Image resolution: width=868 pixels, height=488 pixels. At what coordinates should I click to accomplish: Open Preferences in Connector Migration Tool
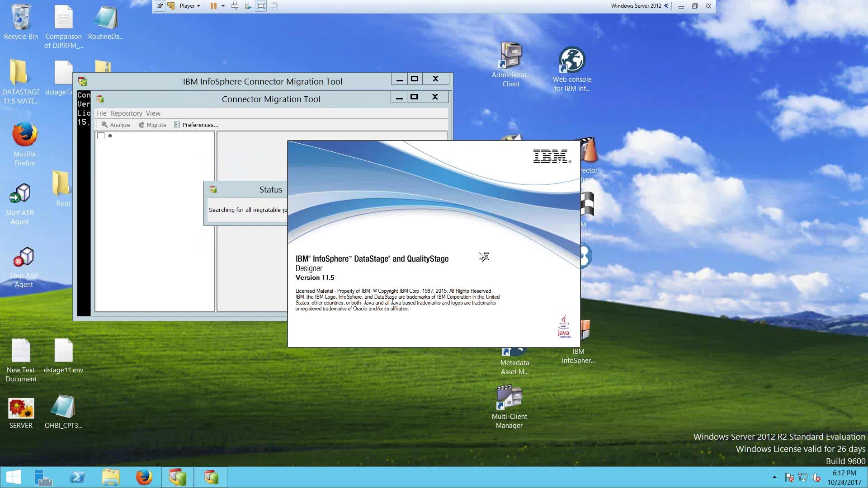[x=196, y=125]
